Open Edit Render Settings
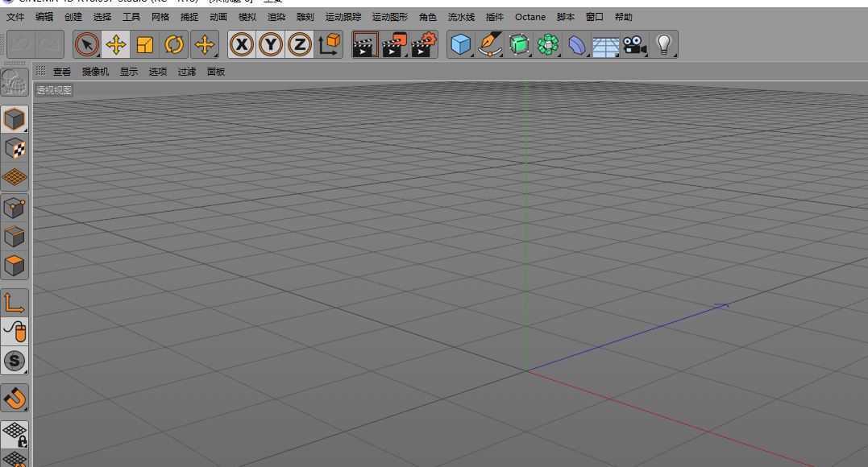This screenshot has width=868, height=467. [x=424, y=44]
